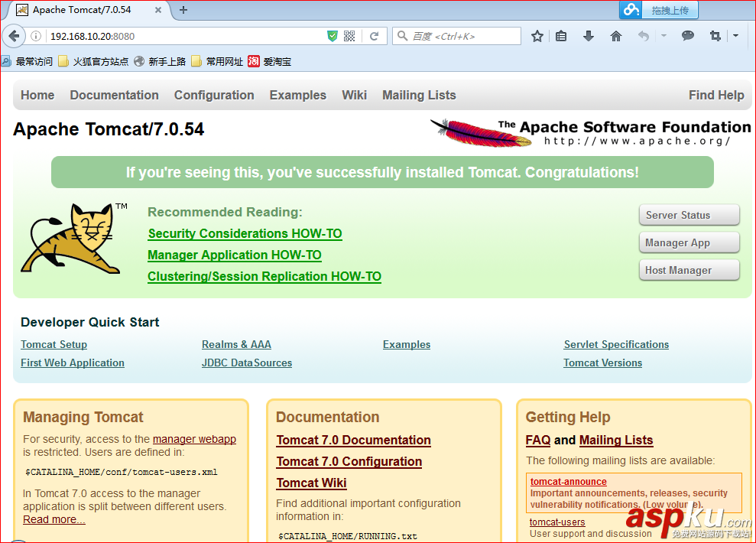Show bookmarks list icon

(561, 36)
